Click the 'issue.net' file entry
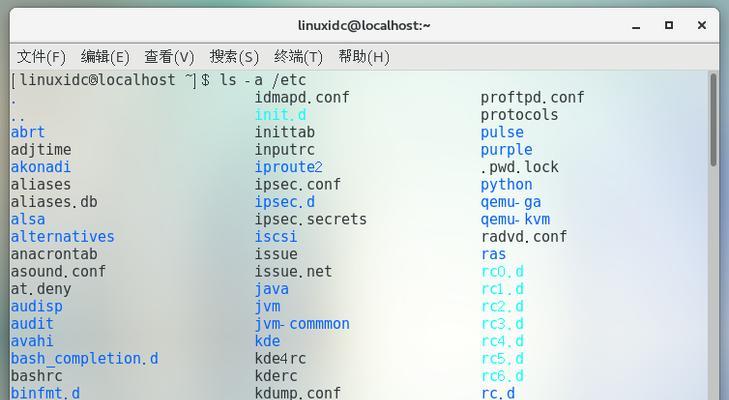Screen dimensions: 729x400 click(x=293, y=271)
